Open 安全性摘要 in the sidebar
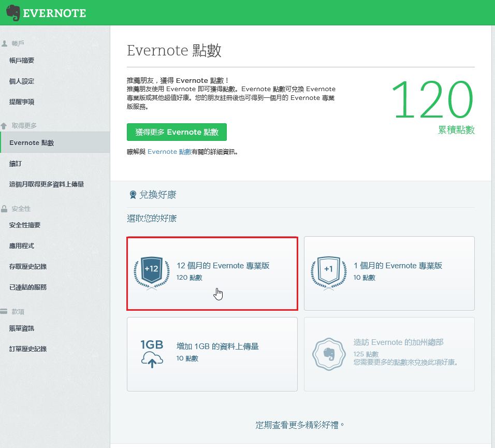The width and height of the screenshot is (495, 448). click(x=25, y=225)
